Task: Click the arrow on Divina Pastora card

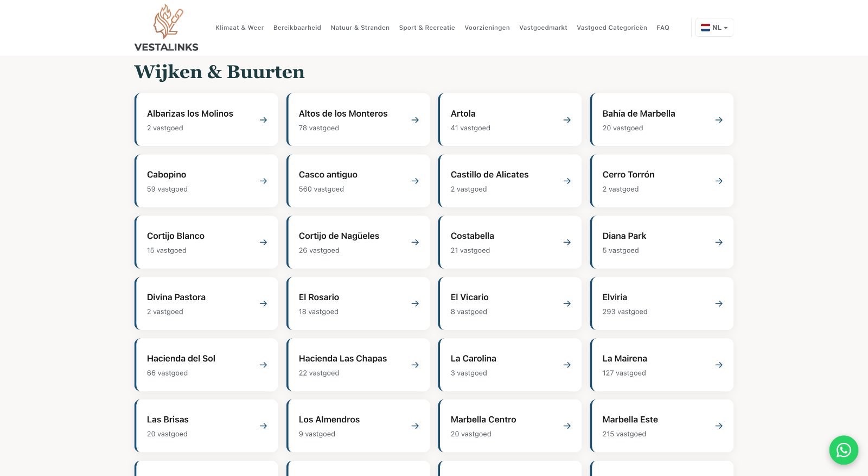Action: (x=263, y=303)
